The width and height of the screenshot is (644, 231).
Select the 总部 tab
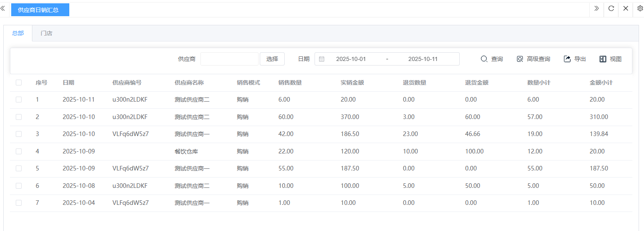pos(18,33)
